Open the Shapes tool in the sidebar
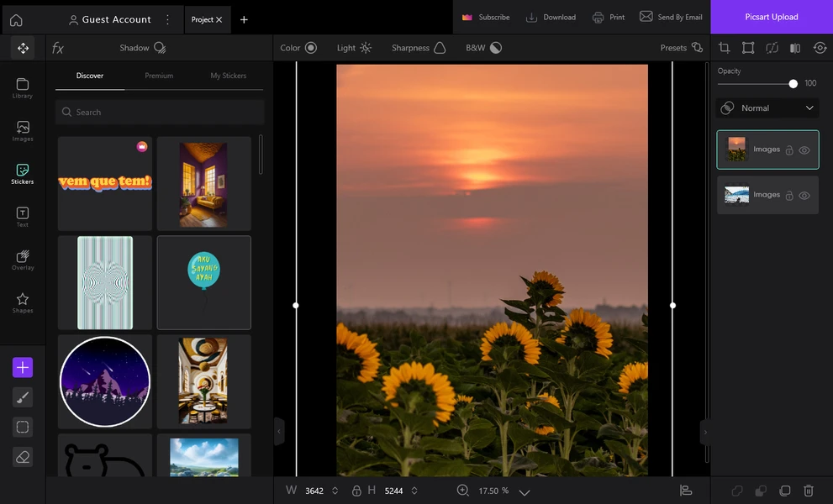The height and width of the screenshot is (504, 833). (23, 303)
